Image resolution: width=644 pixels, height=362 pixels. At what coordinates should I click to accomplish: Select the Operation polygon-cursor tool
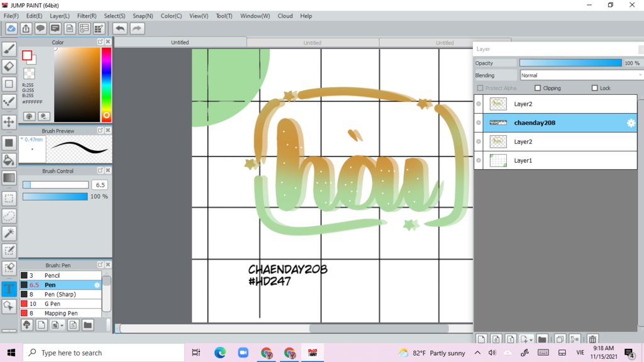pos(9,306)
